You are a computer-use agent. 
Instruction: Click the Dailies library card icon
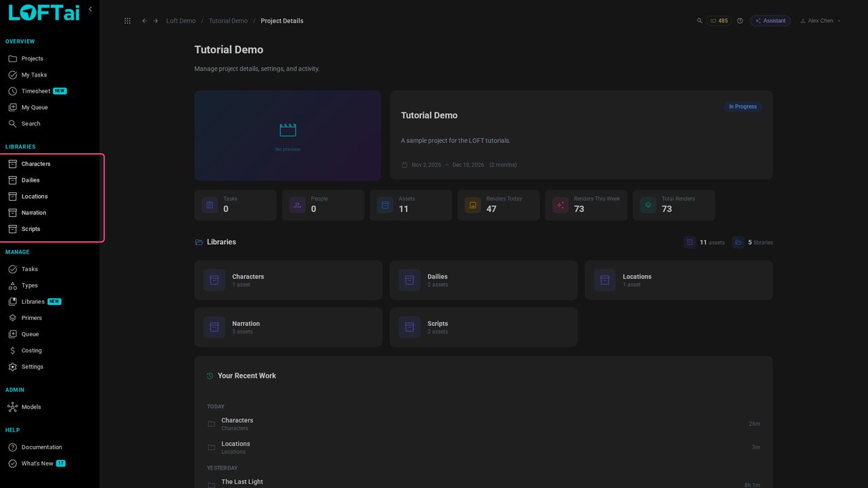click(410, 280)
